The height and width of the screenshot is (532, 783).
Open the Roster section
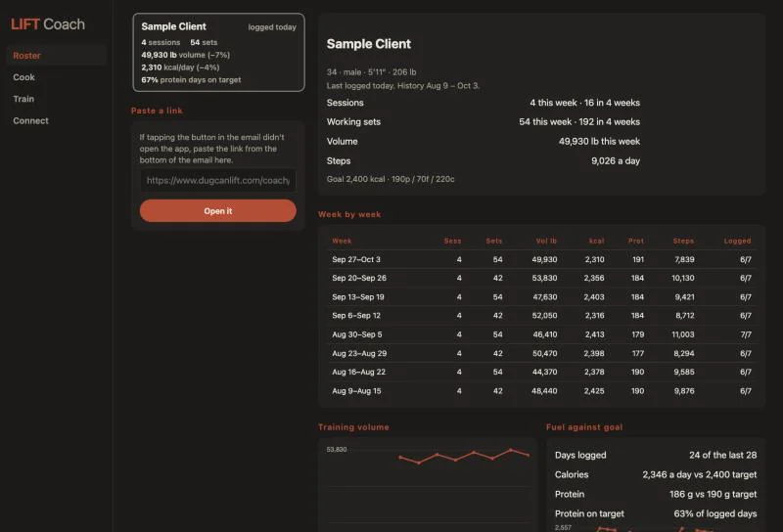[57, 56]
